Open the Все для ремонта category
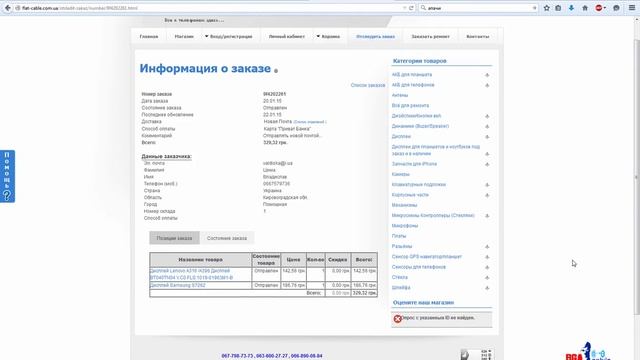Image resolution: width=640 pixels, height=360 pixels. point(410,105)
